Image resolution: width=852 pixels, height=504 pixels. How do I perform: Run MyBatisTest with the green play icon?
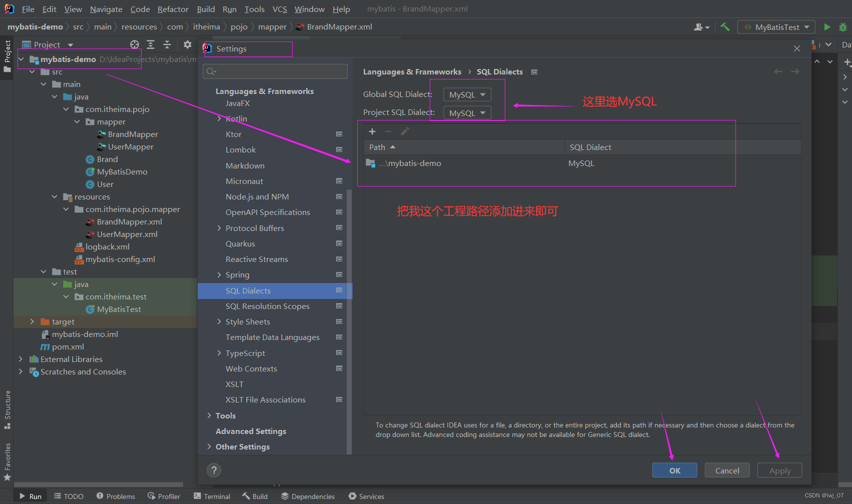coord(827,27)
